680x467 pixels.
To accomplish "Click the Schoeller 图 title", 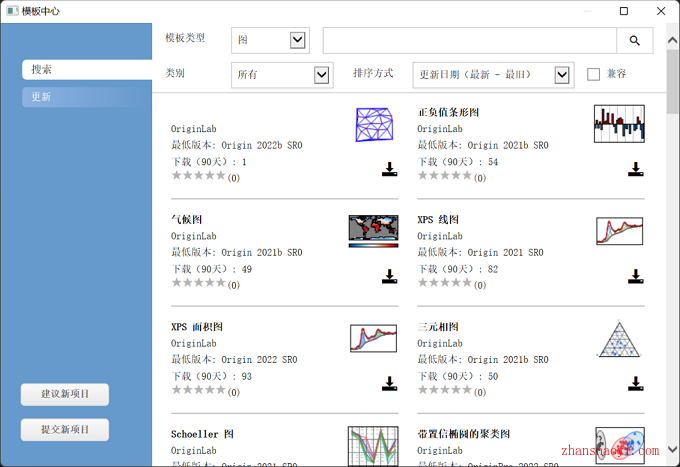I will pos(202,434).
